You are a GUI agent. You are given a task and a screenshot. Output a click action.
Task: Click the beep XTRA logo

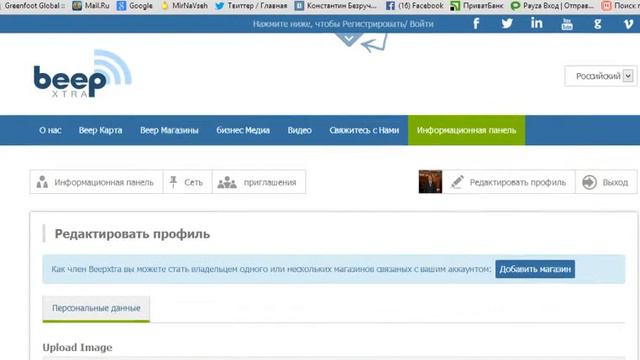(x=82, y=73)
